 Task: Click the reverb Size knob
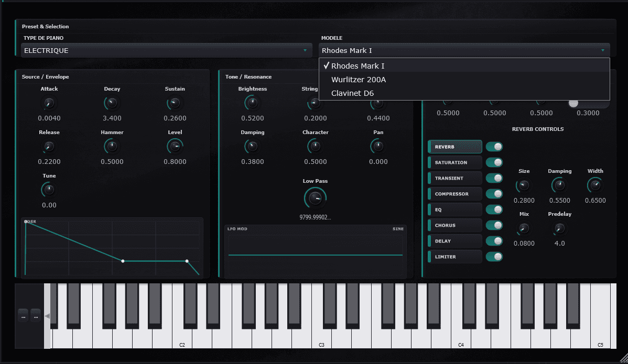pos(524,185)
